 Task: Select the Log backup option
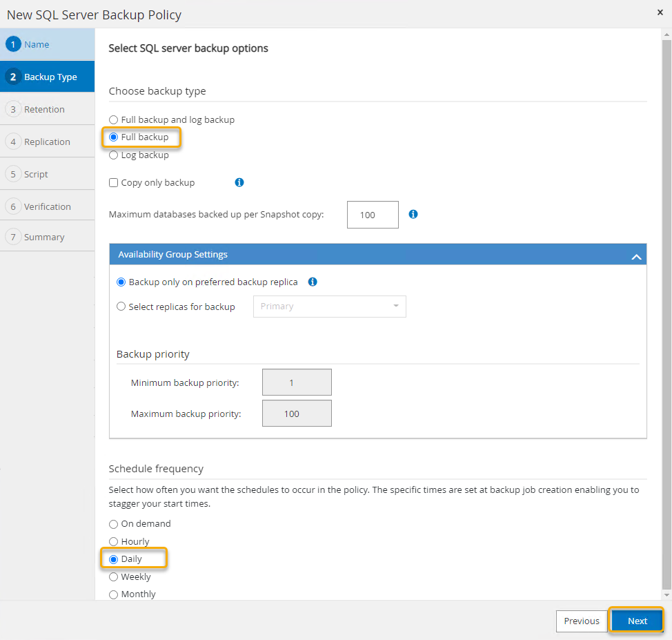(x=112, y=155)
